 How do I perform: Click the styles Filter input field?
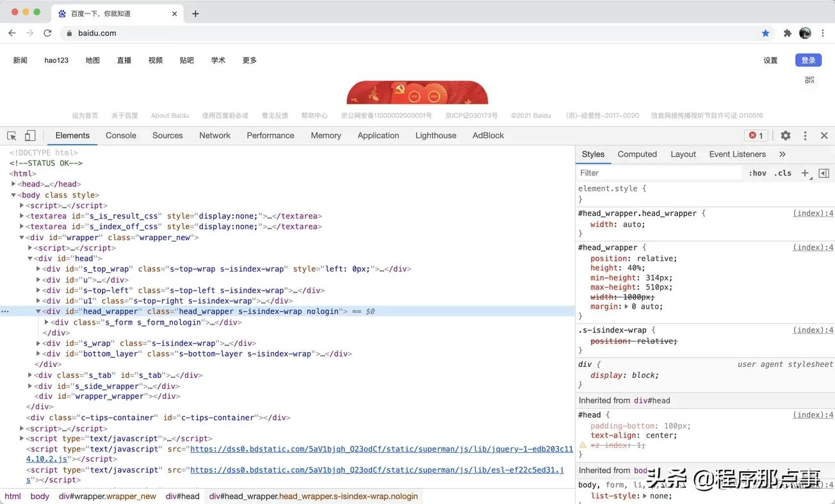640,173
